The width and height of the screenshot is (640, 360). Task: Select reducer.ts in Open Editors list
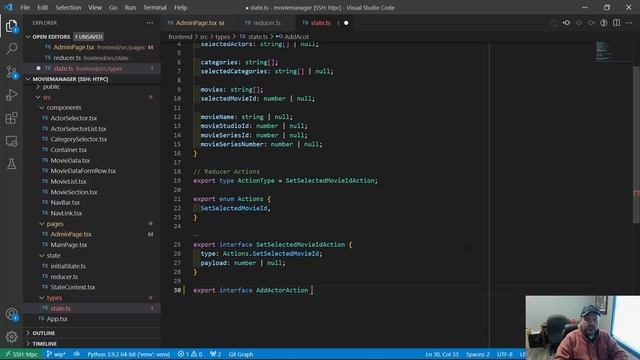point(92,58)
